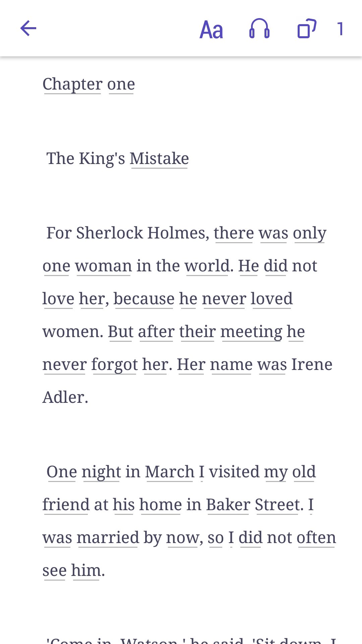Select the word 'woman' for translation
This screenshot has height=644, width=362.
[104, 266]
